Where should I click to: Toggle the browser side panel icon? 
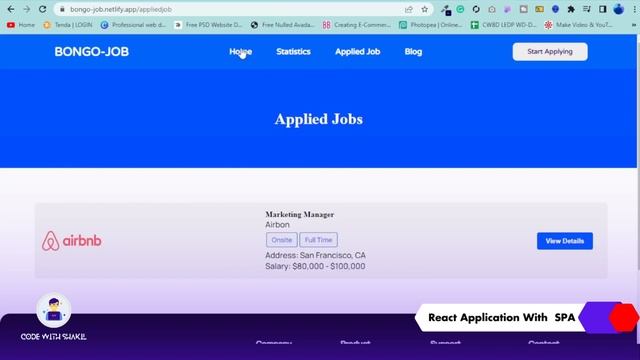(603, 9)
